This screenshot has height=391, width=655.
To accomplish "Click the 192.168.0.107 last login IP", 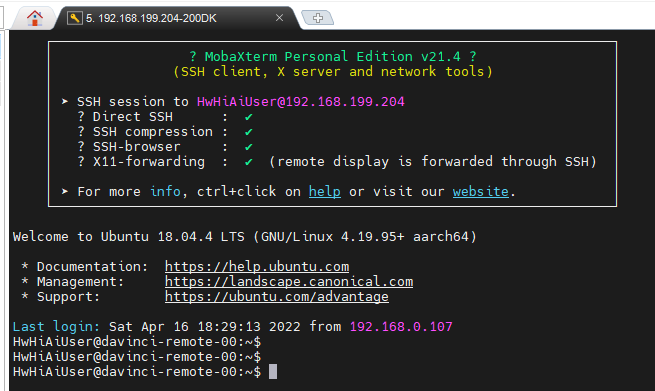I will [x=401, y=327].
